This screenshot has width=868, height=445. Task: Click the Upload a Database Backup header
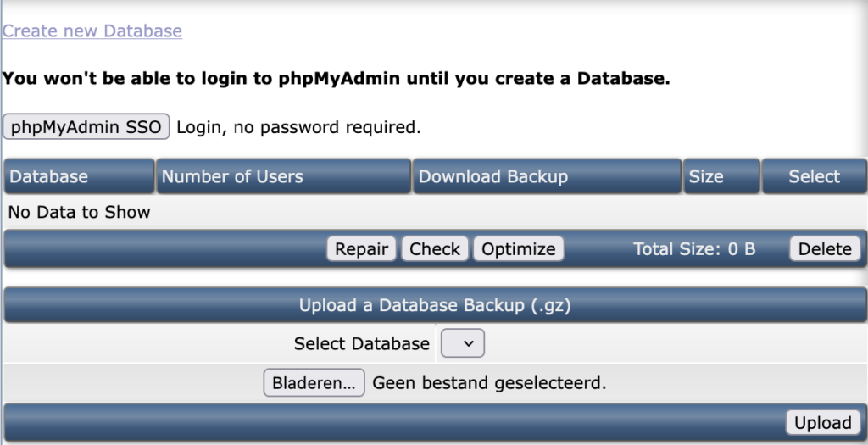[435, 305]
